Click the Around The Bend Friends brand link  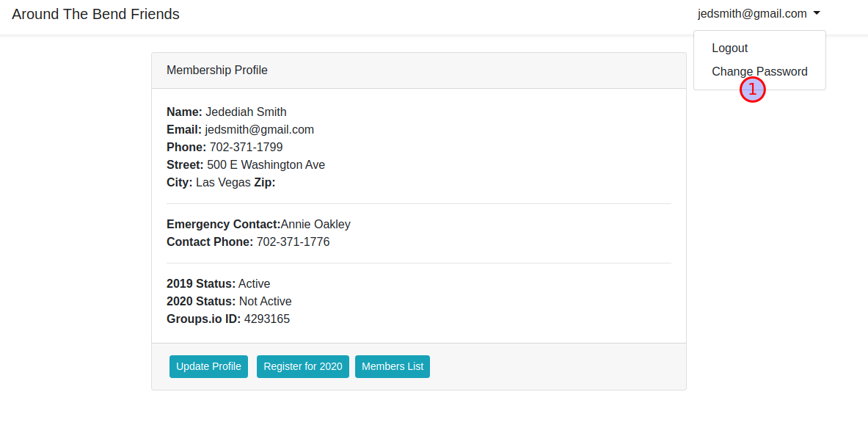tap(95, 14)
